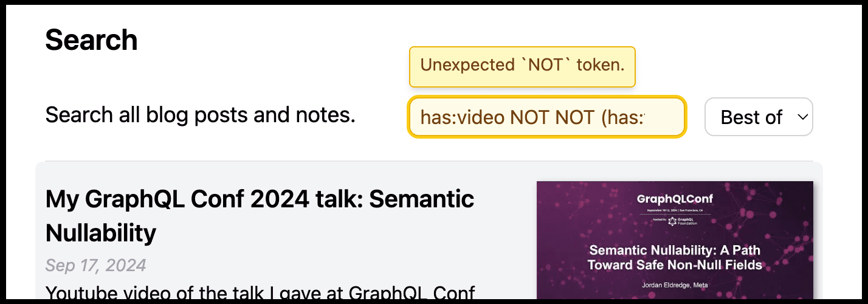Click the Unexpected NOT token error tooltip
This screenshot has height=304, width=868.
click(522, 66)
